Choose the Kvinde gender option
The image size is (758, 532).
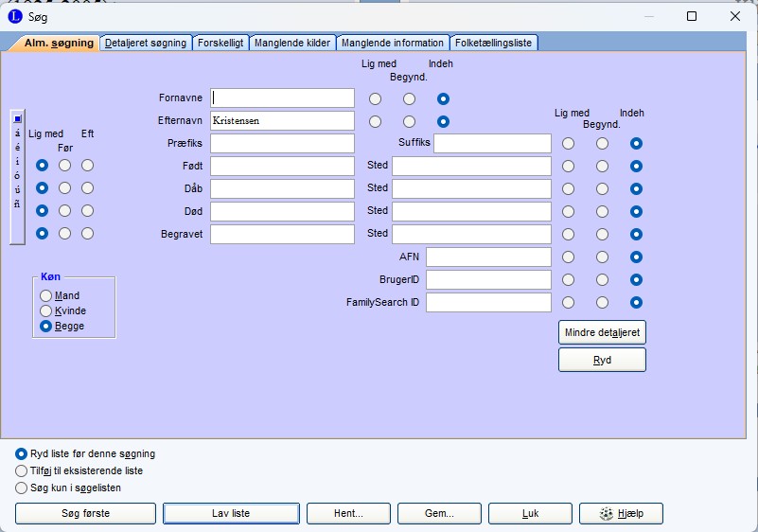click(45, 310)
